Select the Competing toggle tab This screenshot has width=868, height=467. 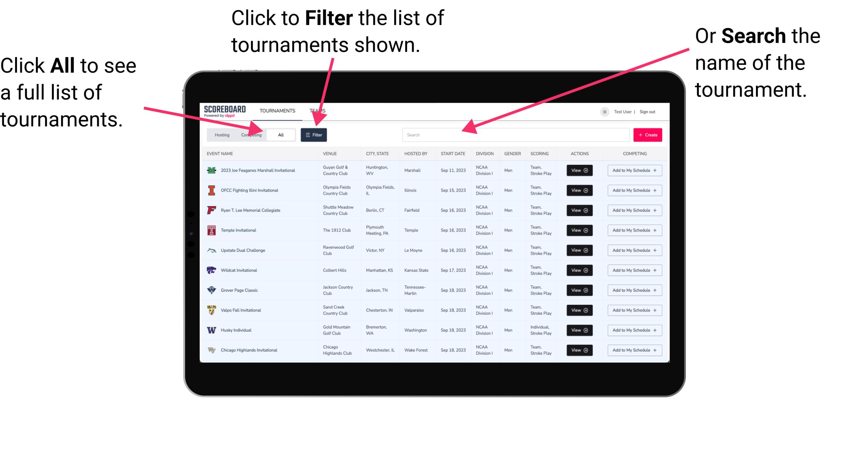[250, 134]
